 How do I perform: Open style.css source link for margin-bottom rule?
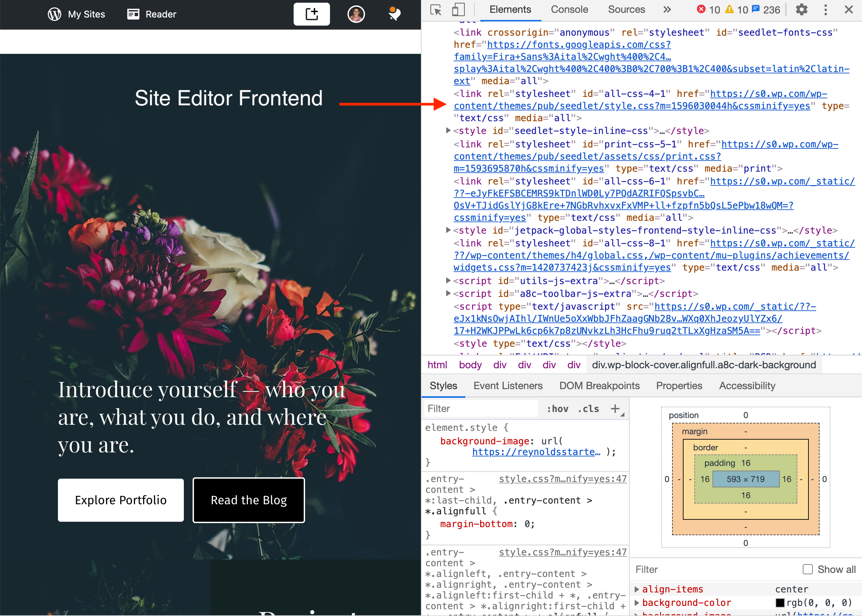(x=563, y=479)
